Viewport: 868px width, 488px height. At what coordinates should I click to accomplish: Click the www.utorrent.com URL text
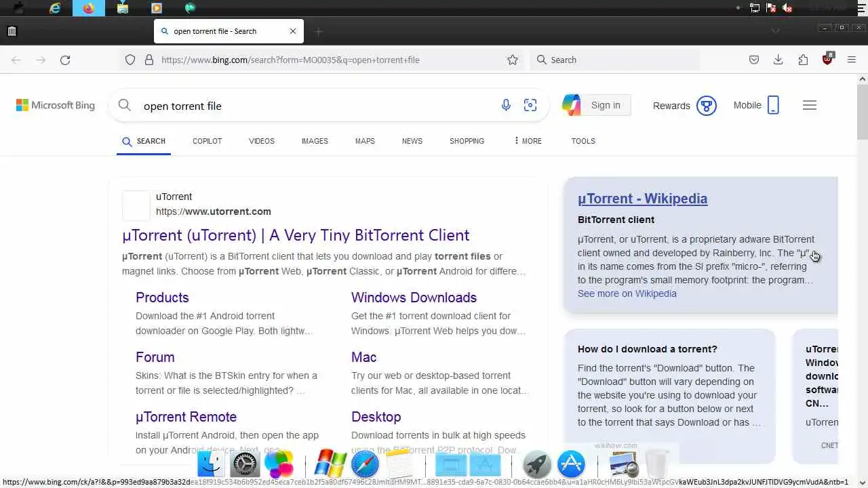214,211
